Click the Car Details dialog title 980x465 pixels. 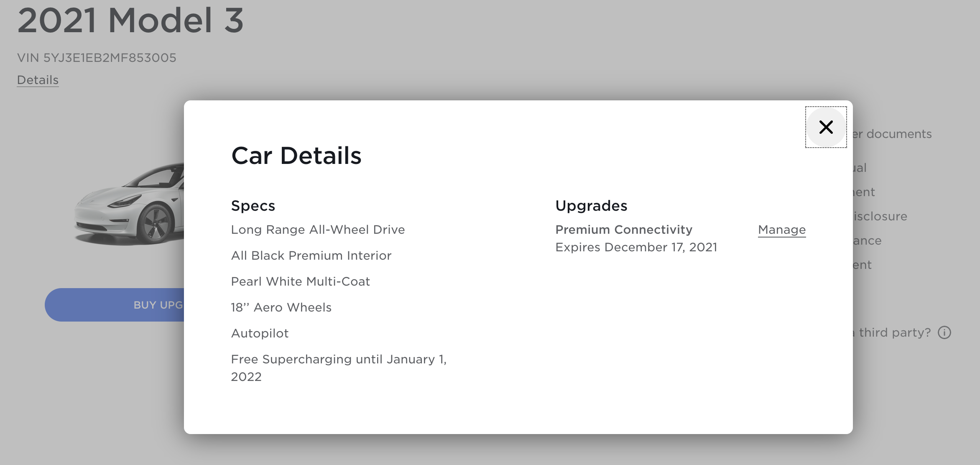[x=296, y=156]
